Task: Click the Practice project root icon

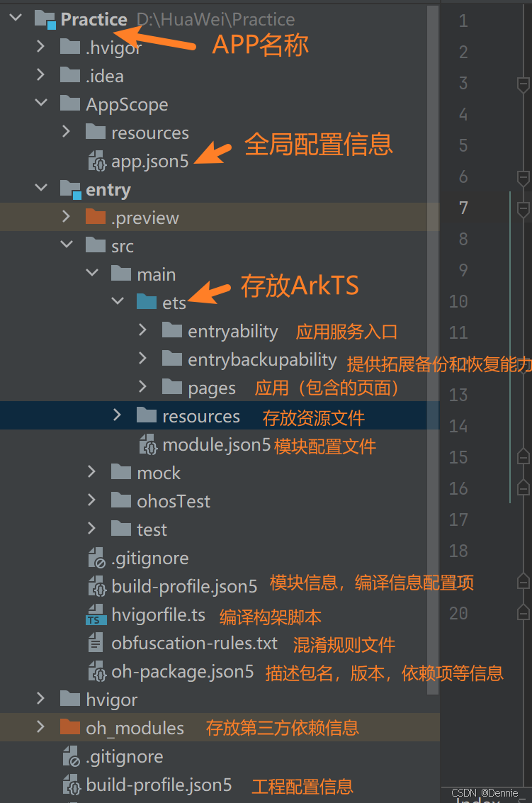Action: pyautogui.click(x=44, y=18)
